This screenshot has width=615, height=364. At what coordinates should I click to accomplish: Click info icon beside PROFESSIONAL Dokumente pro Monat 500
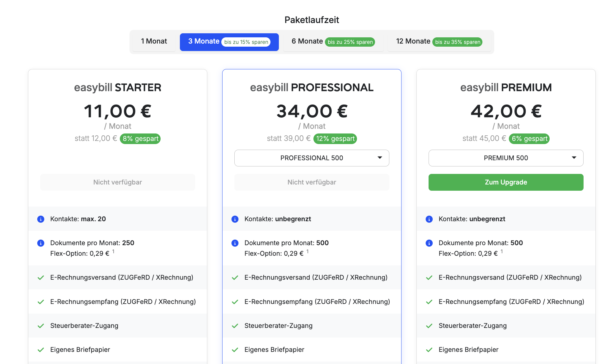click(235, 243)
